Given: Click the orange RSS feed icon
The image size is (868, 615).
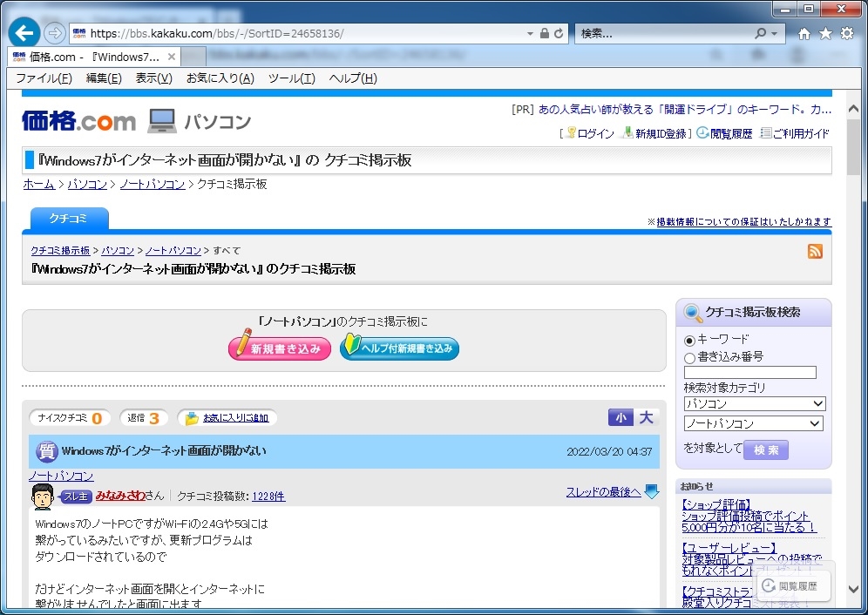Looking at the screenshot, I should pos(815,252).
